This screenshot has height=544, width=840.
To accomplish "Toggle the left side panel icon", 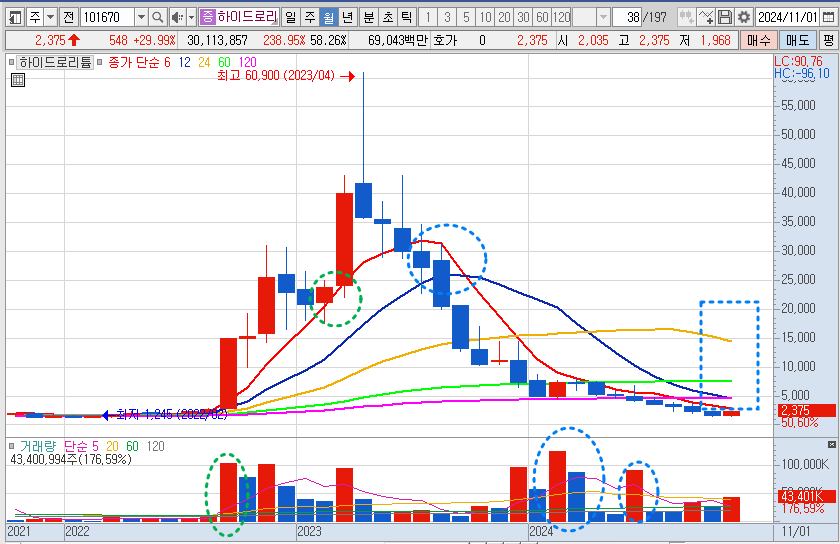I will coord(15,17).
